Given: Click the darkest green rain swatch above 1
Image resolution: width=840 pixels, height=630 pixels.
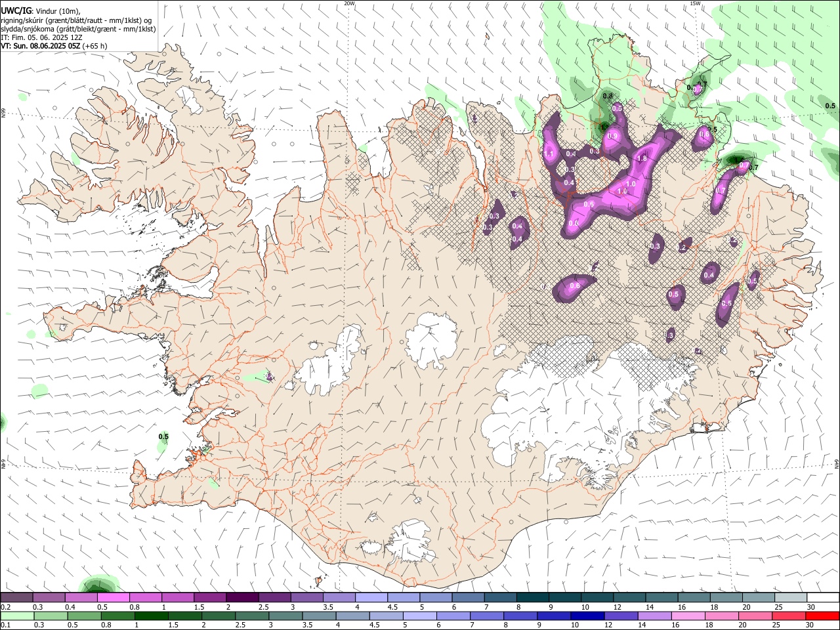Looking at the screenshot, I should 151,616.
